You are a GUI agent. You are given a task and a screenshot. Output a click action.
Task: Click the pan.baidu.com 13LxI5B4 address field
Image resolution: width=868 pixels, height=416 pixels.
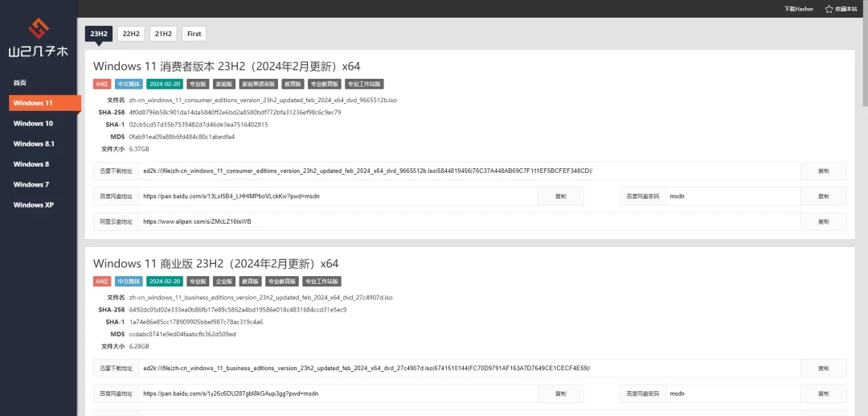pyautogui.click(x=338, y=196)
